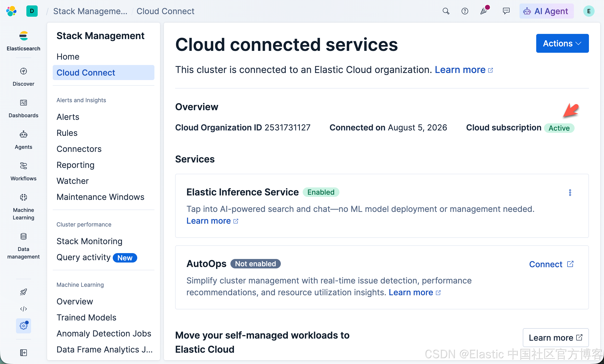Open the D space avatar
The width and height of the screenshot is (604, 364).
pos(32,11)
